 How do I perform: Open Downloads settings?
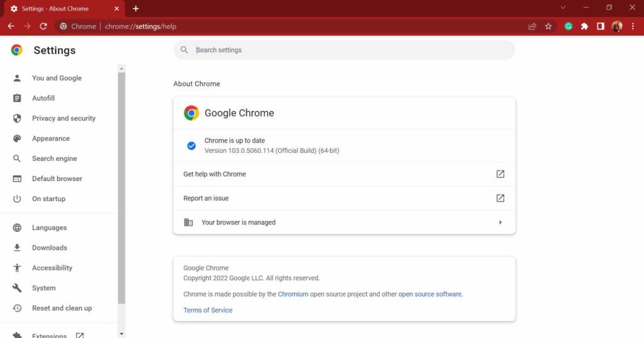(49, 248)
